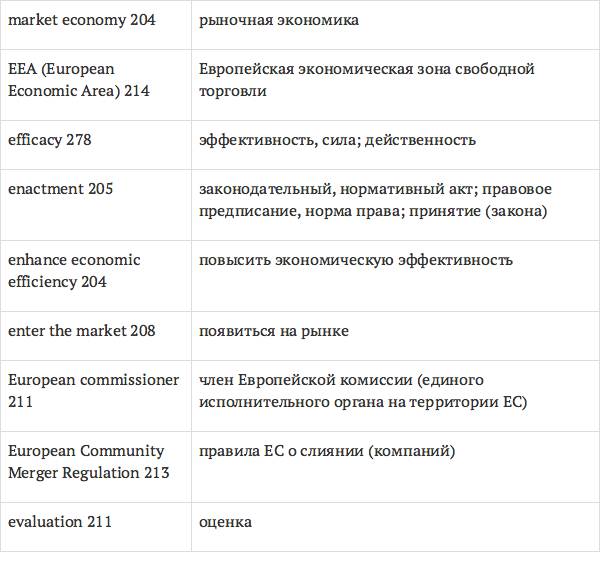Click the 'European commissioner 211' entry
The height and width of the screenshot is (572, 600).
pyautogui.click(x=93, y=391)
